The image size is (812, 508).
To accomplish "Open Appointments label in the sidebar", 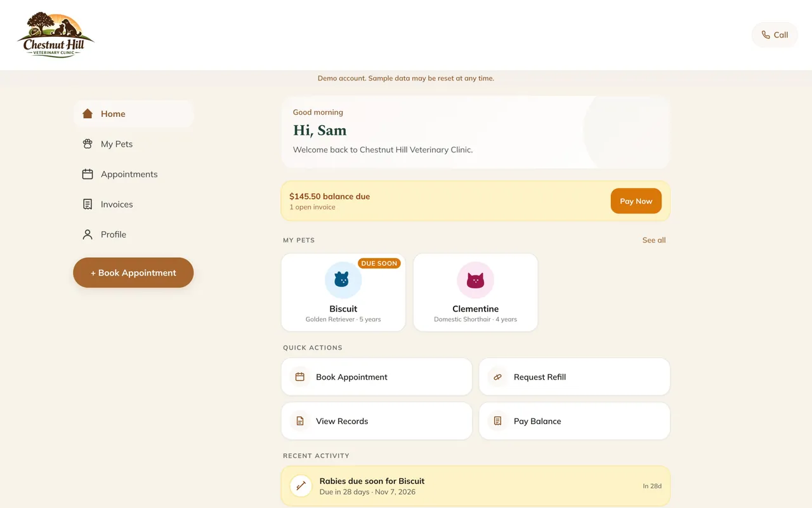I will (x=129, y=174).
